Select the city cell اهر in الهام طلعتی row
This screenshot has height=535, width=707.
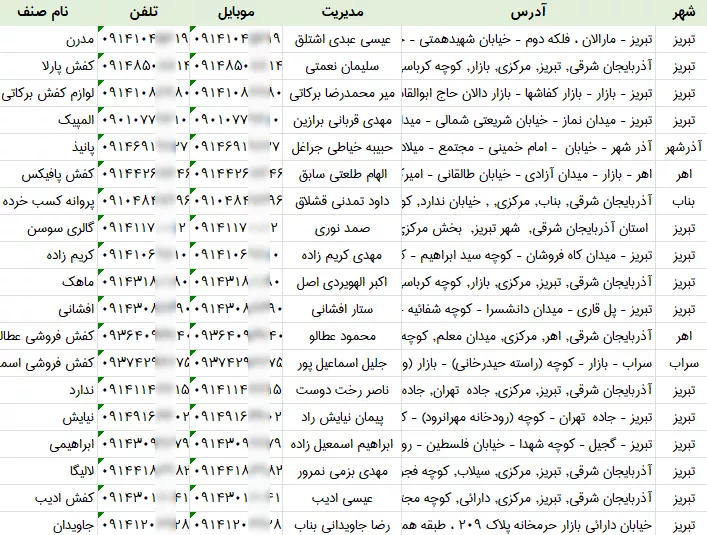pos(681,174)
